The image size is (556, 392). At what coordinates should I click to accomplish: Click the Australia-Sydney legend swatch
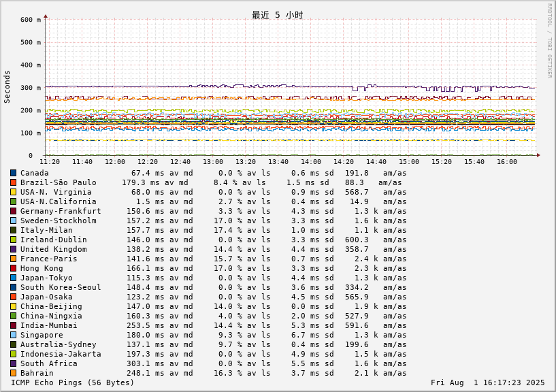tap(13, 344)
